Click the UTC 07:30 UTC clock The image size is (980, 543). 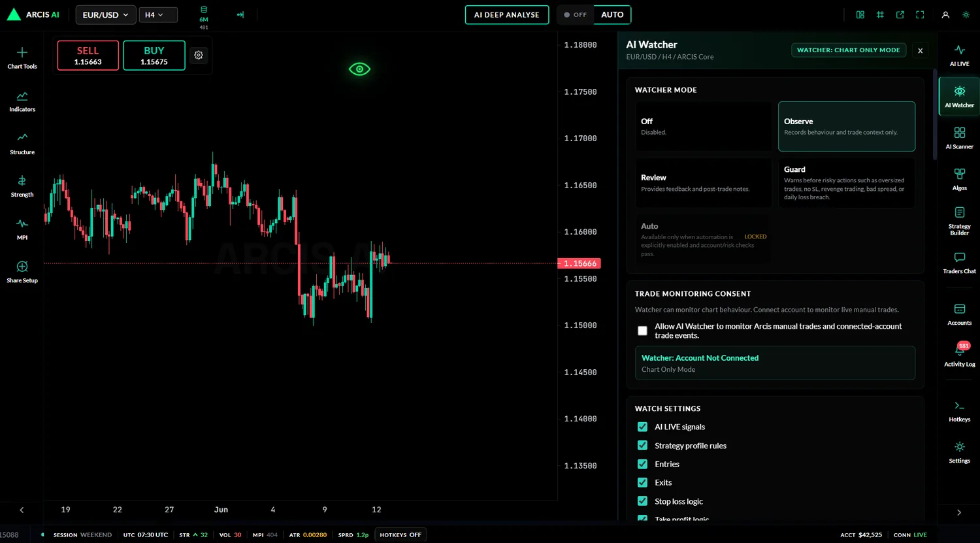coord(146,535)
